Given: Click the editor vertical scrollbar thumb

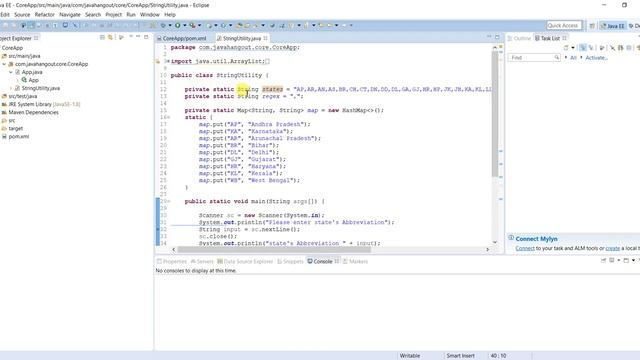Looking at the screenshot, I should (x=495, y=114).
